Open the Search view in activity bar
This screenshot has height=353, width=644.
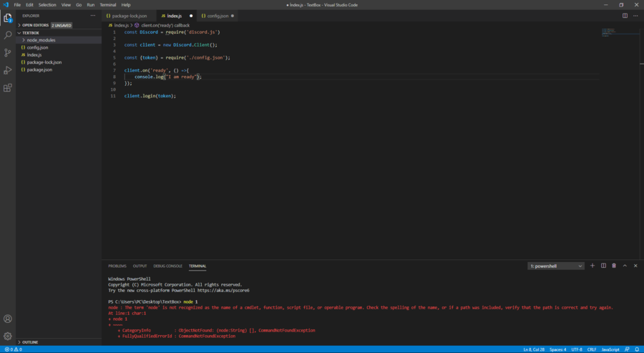coord(8,34)
